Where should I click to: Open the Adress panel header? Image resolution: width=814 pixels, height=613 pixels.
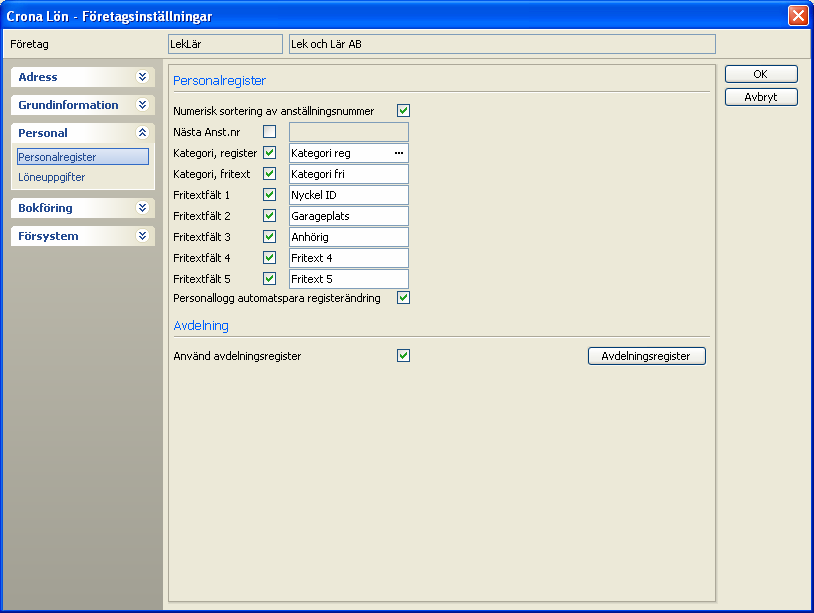tap(83, 77)
